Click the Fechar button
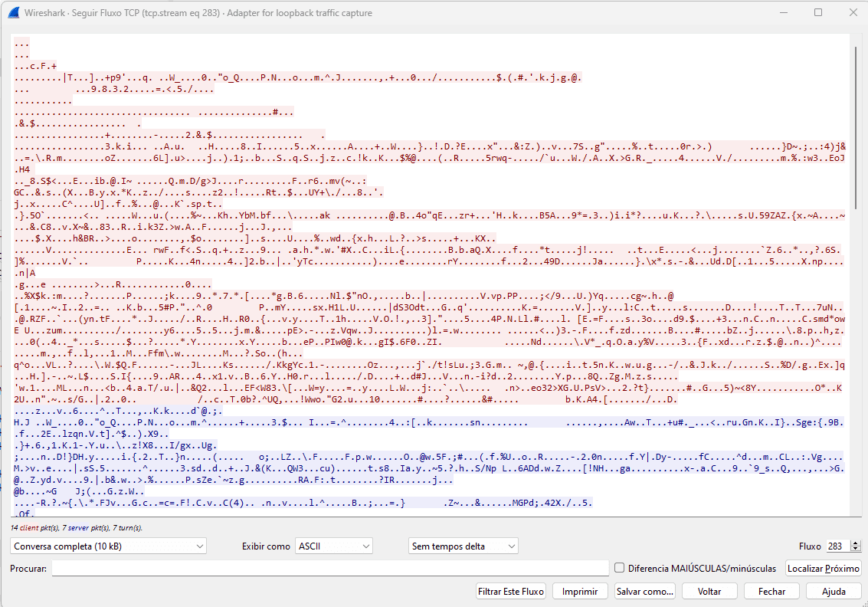868x607 pixels. coord(771,592)
